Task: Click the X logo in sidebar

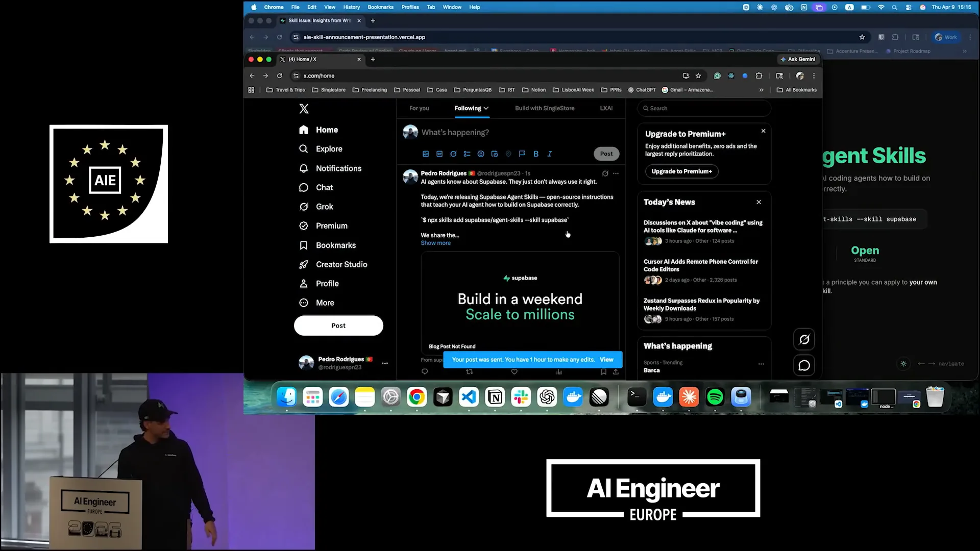Action: click(x=304, y=109)
